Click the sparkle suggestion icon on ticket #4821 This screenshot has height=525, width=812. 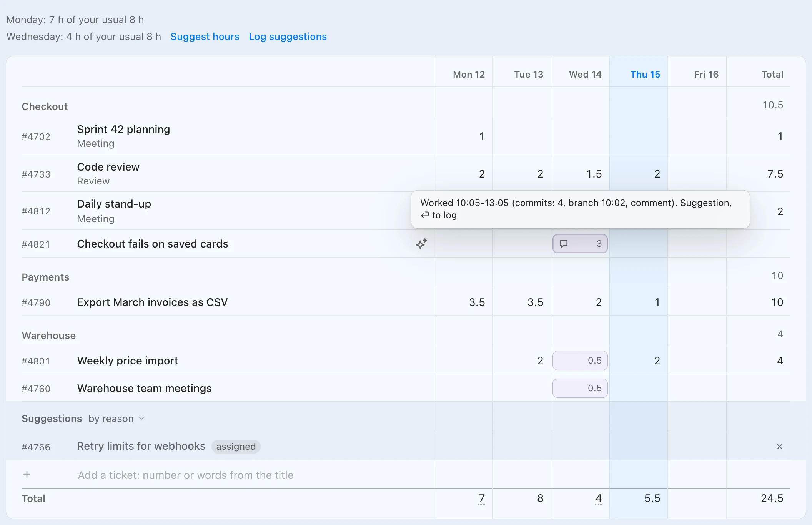tap(421, 244)
